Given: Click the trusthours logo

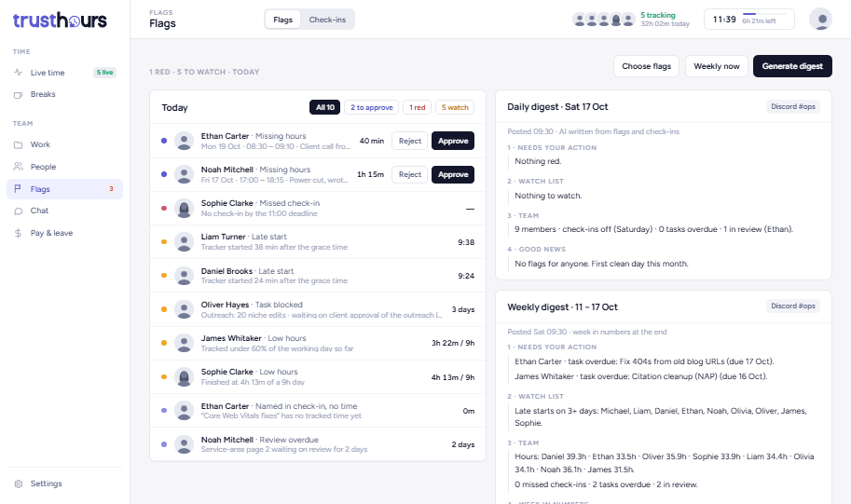Looking at the screenshot, I should tap(60, 20).
